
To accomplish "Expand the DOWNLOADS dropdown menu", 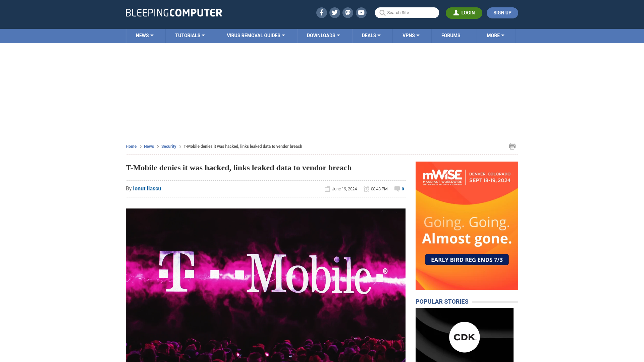I will 323,35.
